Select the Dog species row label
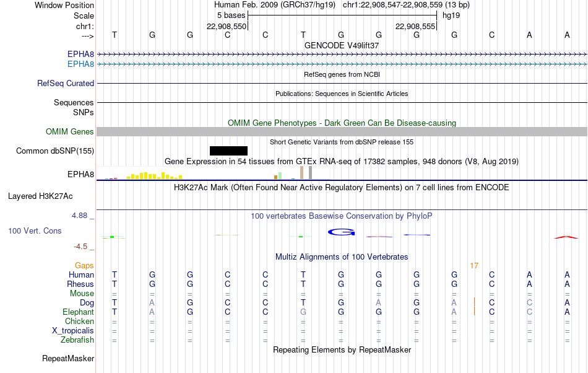 pyautogui.click(x=87, y=303)
